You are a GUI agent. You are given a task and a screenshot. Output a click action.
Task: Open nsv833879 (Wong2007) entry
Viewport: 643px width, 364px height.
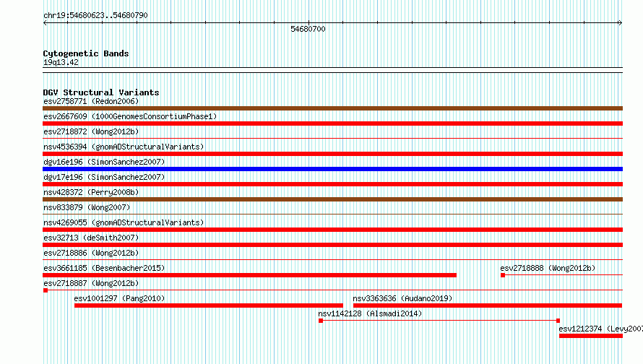(x=87, y=207)
